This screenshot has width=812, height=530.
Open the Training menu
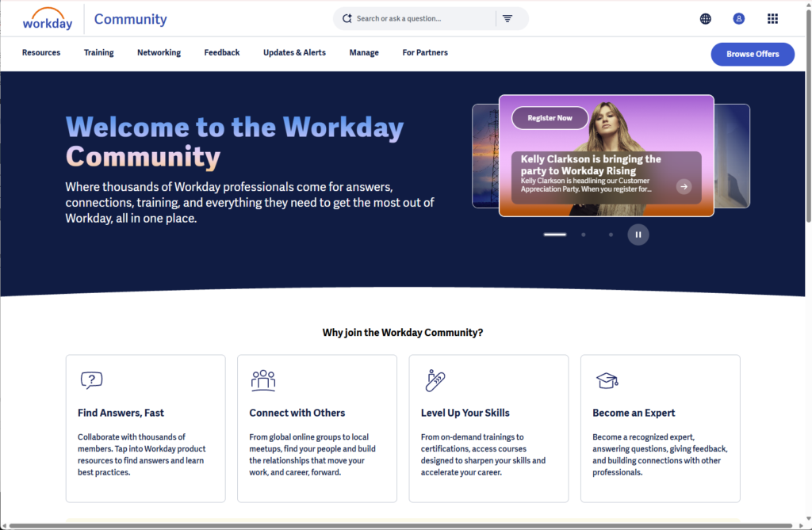[x=98, y=53]
